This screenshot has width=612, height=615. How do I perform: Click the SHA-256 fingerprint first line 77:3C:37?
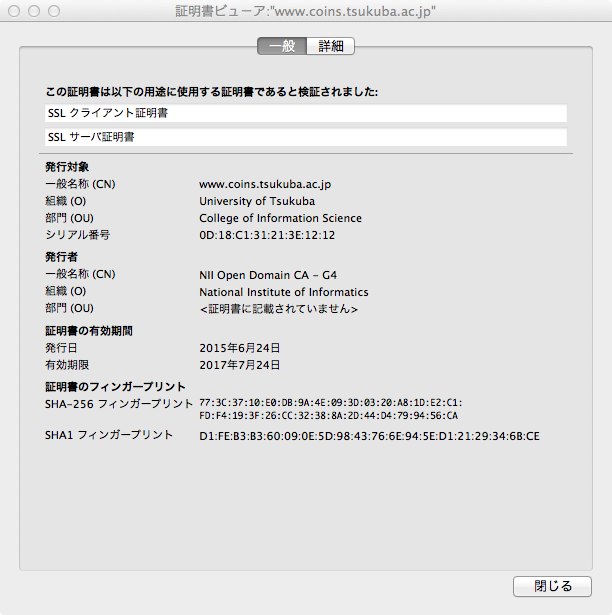click(331, 403)
